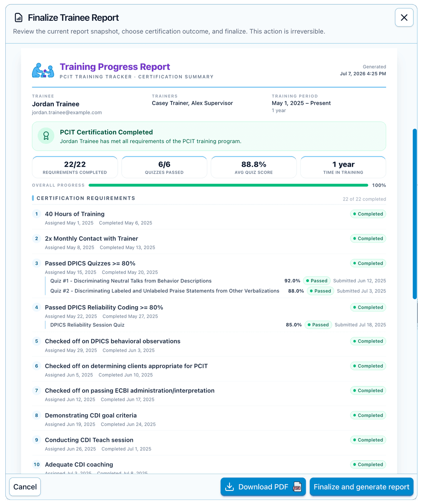This screenshot has height=504, width=423.
Task: Click 'PCIT Certification Completed' heading
Action: click(107, 132)
